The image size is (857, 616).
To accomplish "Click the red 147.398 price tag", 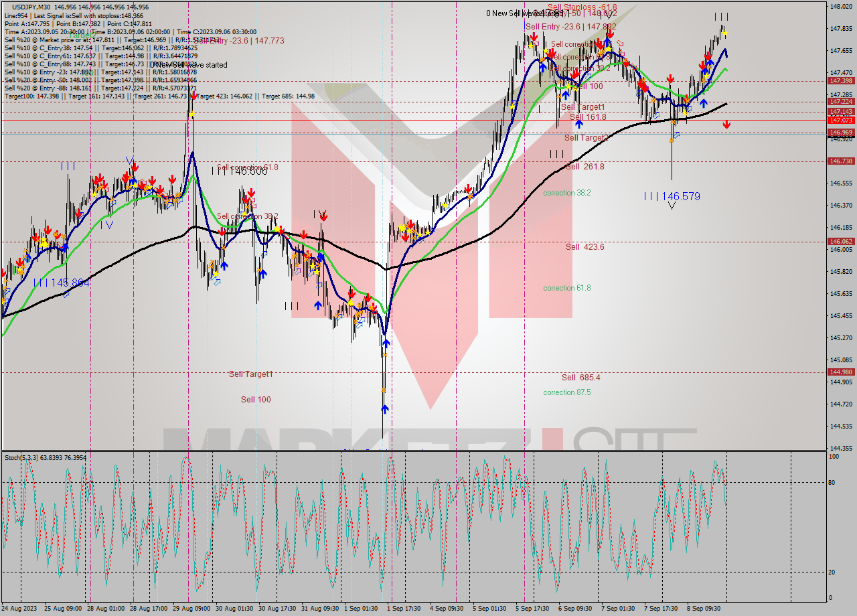I will (841, 81).
